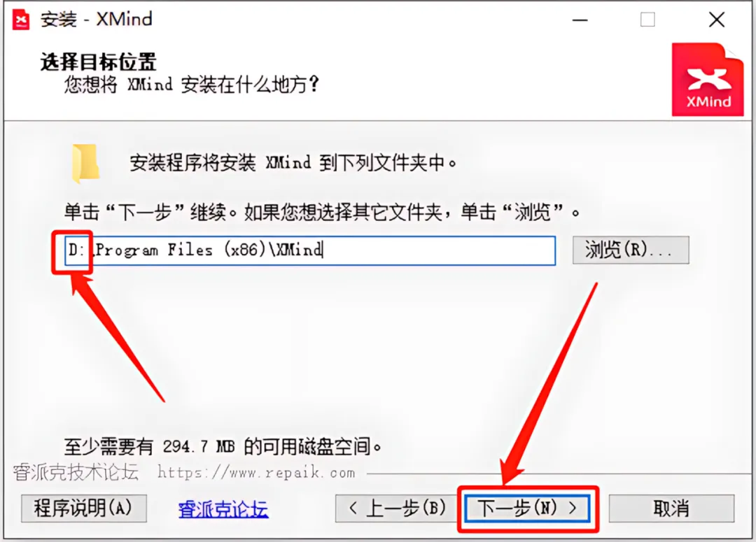Viewport: 756px width, 542px height.
Task: Close the XMind setup dialog
Action: 717,20
